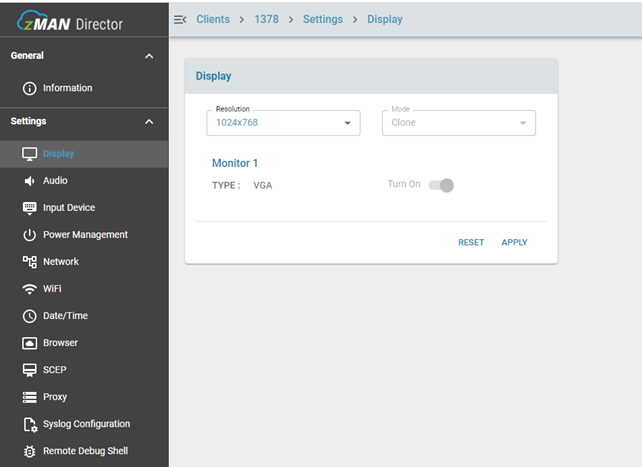Click the Display monitor icon
The width and height of the screenshot is (642, 467).
(29, 154)
